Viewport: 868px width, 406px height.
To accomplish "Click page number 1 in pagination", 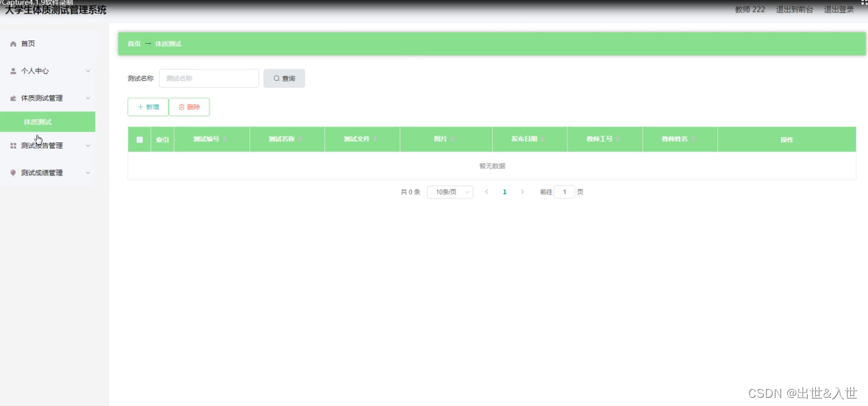I will tap(505, 192).
